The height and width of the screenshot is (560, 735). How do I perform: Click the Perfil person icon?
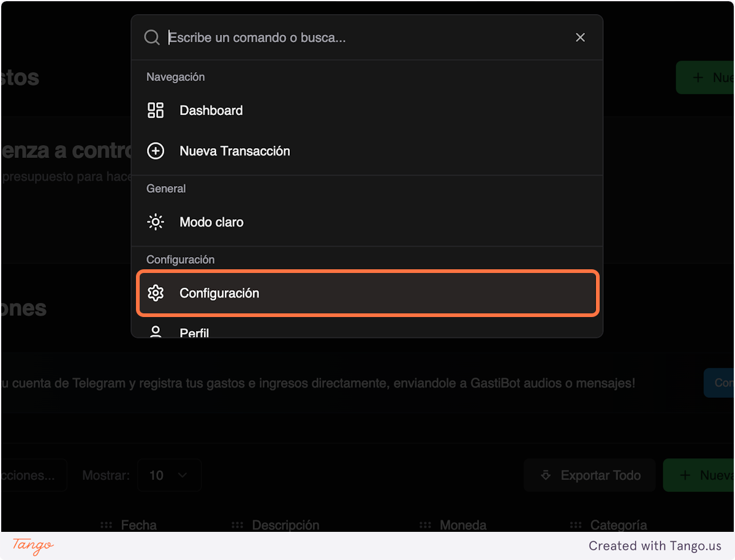click(156, 332)
